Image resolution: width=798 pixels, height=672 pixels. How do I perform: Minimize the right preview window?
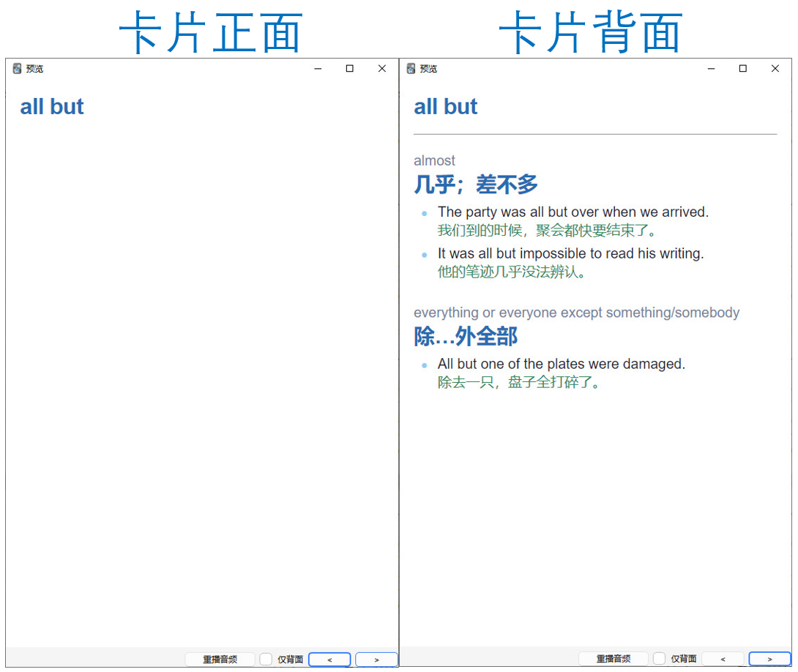coord(712,69)
